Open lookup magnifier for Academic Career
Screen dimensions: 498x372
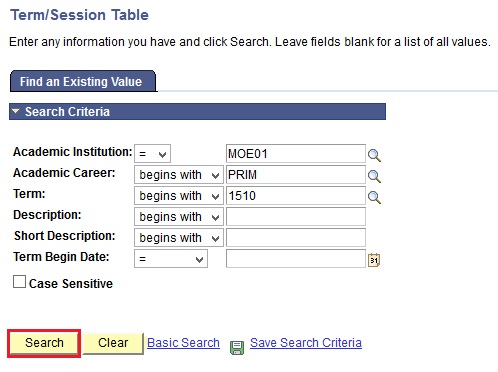[x=374, y=176]
